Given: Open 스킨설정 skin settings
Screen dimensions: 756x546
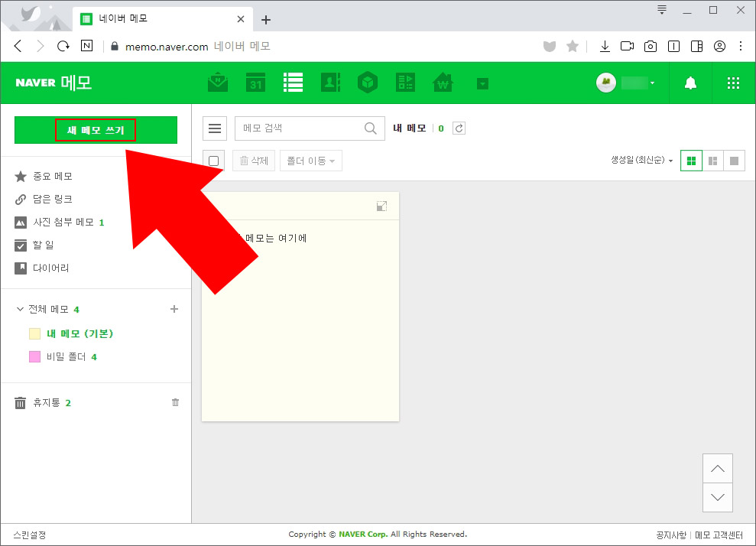Looking at the screenshot, I should click(29, 535).
